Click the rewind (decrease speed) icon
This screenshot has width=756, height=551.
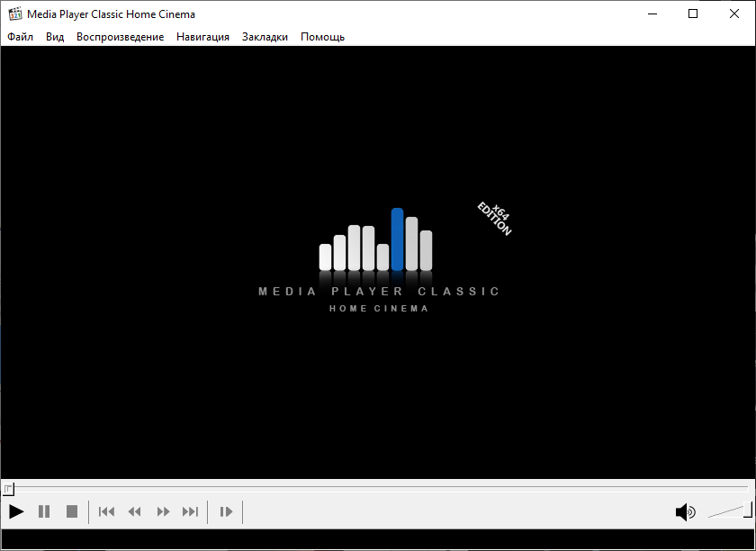[x=134, y=511]
